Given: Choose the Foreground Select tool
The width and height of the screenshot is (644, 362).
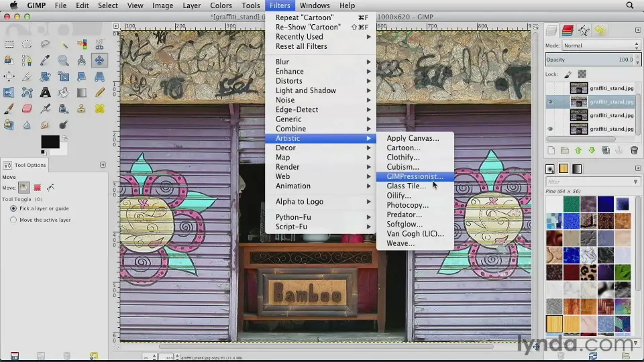Looking at the screenshot, I should pos(9,60).
